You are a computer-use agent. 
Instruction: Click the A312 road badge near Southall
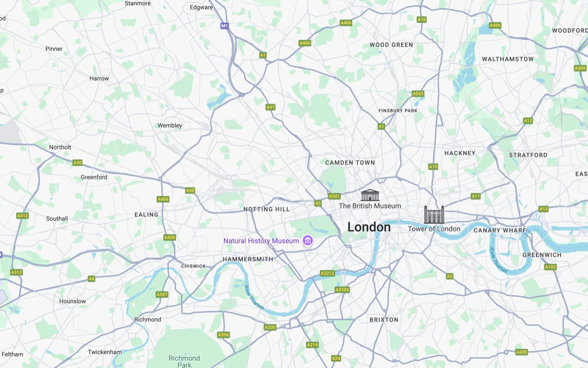click(x=23, y=216)
